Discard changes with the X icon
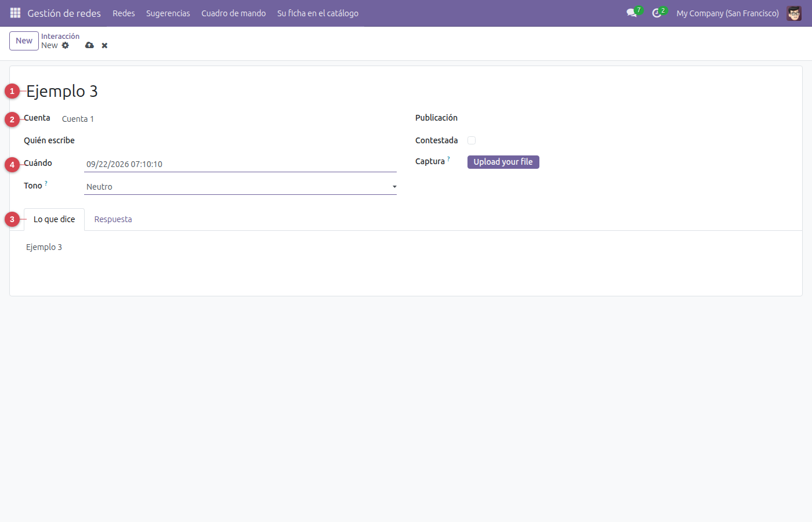The height and width of the screenshot is (522, 812). click(104, 45)
